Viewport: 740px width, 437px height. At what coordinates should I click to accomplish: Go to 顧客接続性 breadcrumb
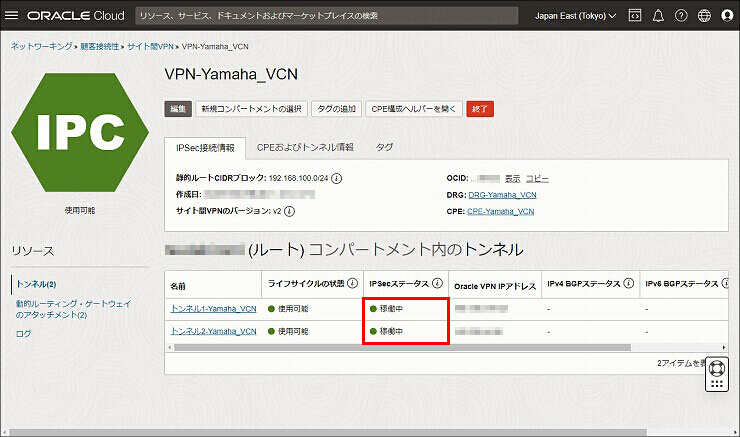100,46
